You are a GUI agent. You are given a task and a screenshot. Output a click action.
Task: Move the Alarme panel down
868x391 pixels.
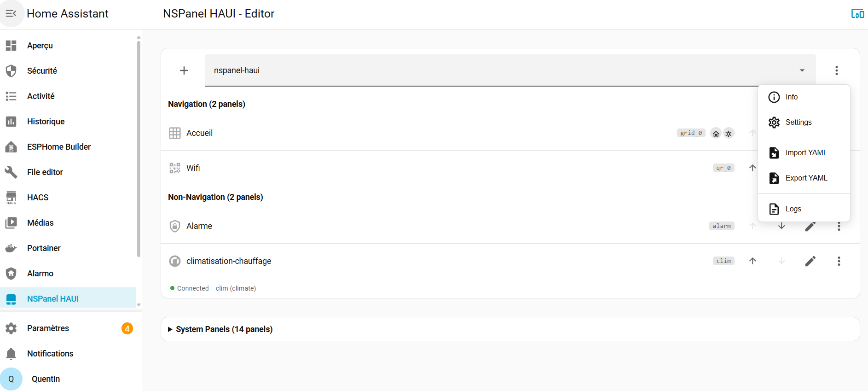(x=781, y=226)
